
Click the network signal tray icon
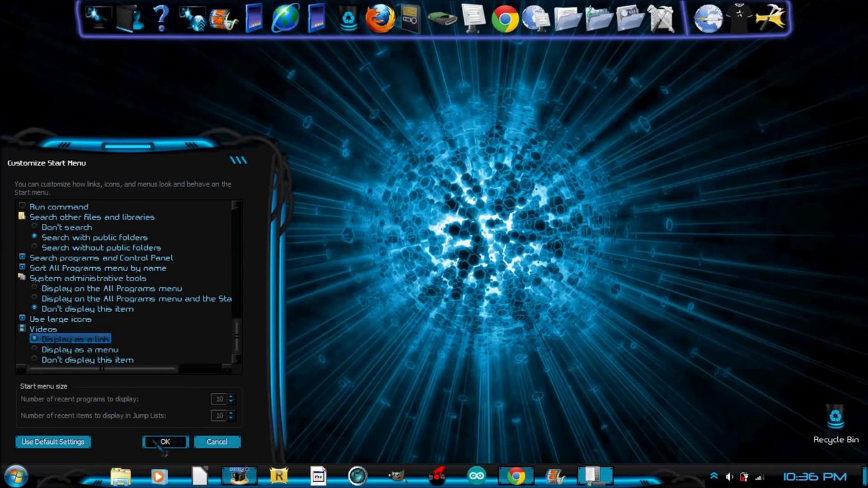click(x=759, y=476)
